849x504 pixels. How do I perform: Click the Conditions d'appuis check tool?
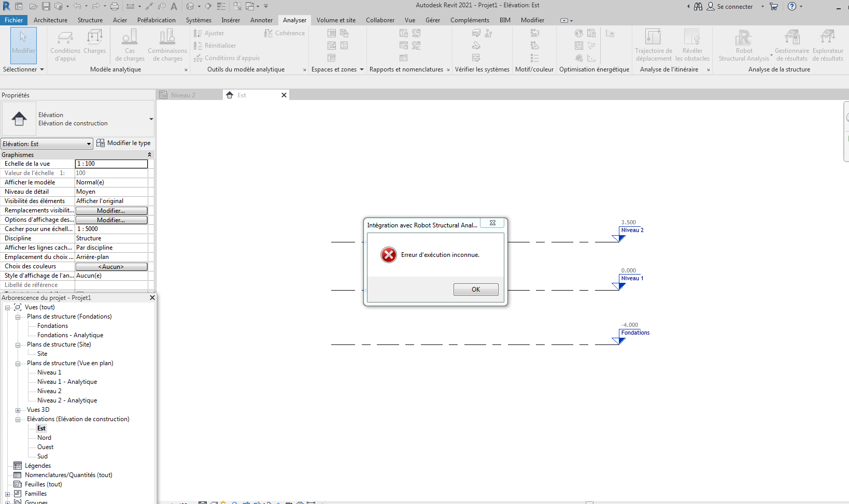(227, 58)
